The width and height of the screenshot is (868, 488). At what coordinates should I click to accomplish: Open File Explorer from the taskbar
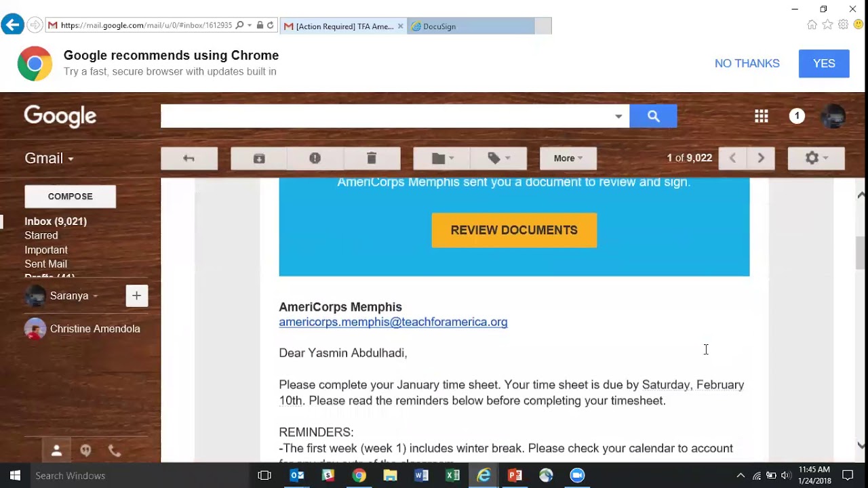(x=391, y=476)
